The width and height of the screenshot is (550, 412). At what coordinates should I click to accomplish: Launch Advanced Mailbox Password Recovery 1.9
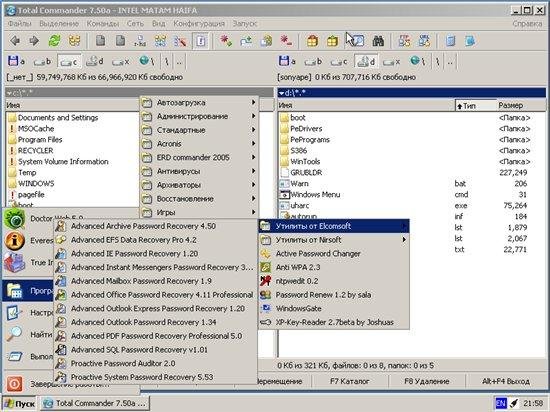point(155,281)
